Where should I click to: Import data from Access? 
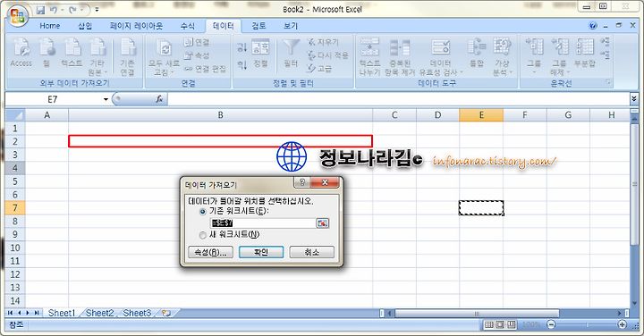[21, 53]
